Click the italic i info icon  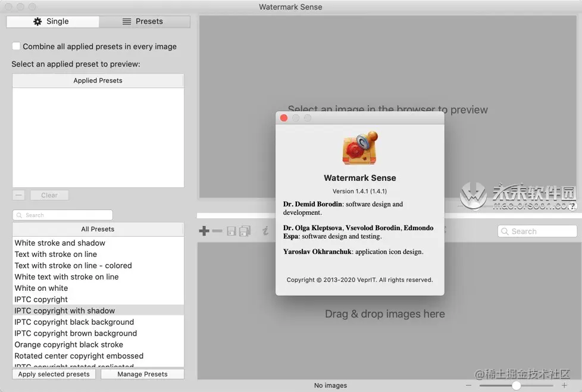tap(265, 231)
